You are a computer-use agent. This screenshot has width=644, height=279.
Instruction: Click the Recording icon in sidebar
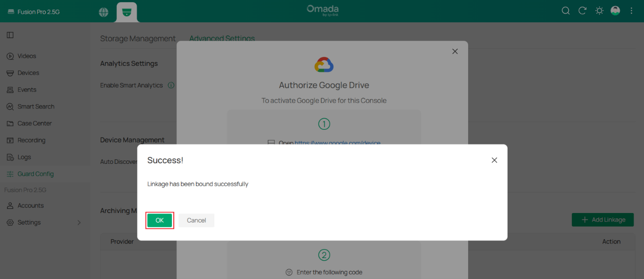click(10, 140)
